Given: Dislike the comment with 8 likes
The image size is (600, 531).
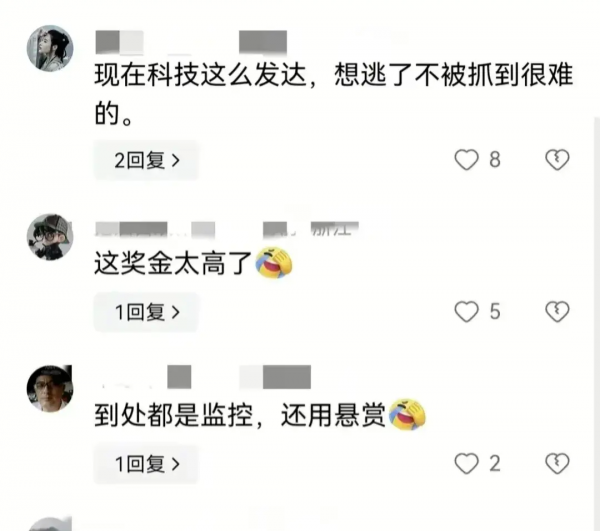Looking at the screenshot, I should (557, 160).
